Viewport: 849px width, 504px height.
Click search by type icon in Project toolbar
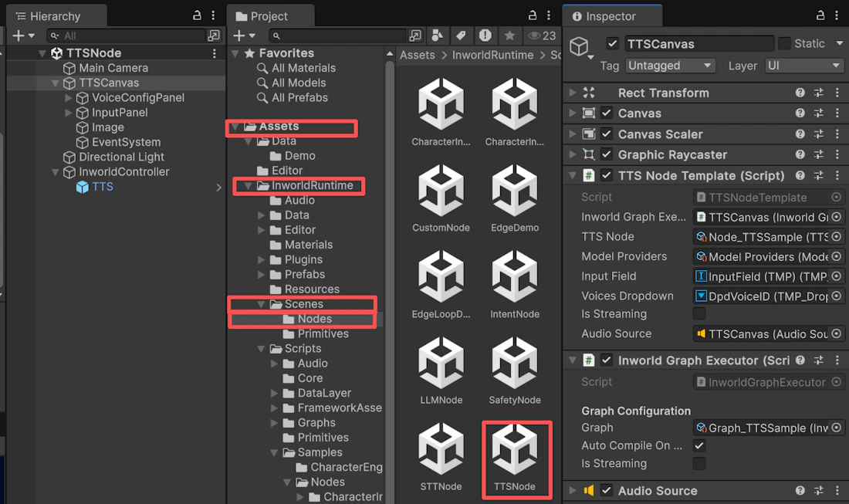pyautogui.click(x=437, y=36)
